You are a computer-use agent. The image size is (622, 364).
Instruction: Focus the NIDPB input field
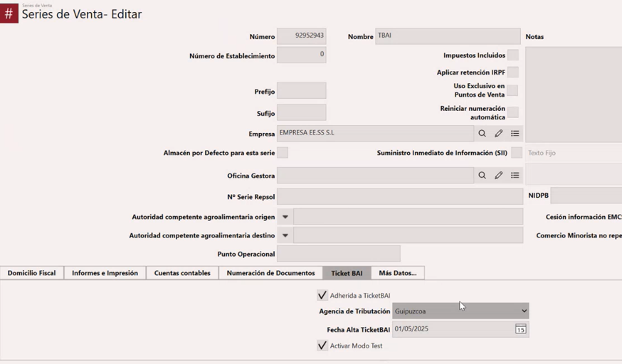(x=586, y=196)
